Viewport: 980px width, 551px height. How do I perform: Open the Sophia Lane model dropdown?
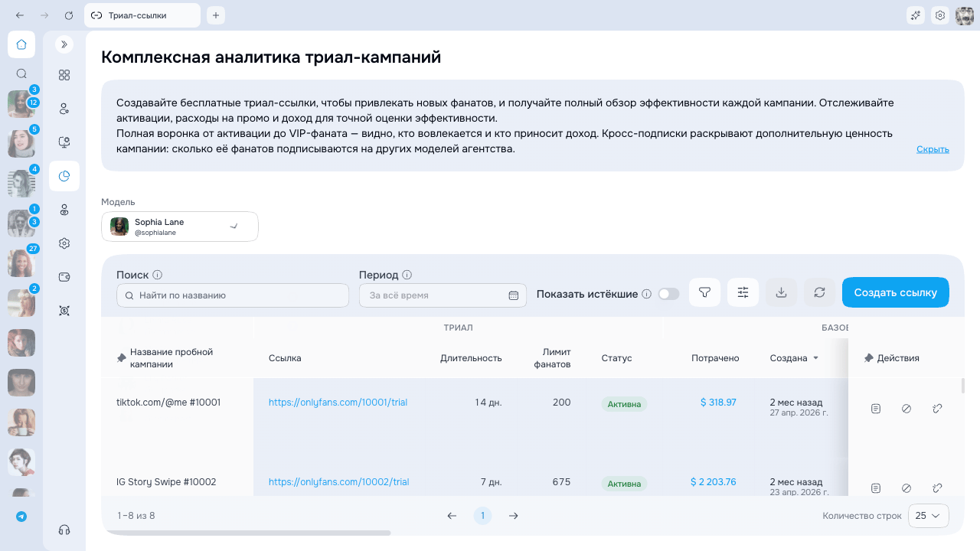tap(180, 227)
